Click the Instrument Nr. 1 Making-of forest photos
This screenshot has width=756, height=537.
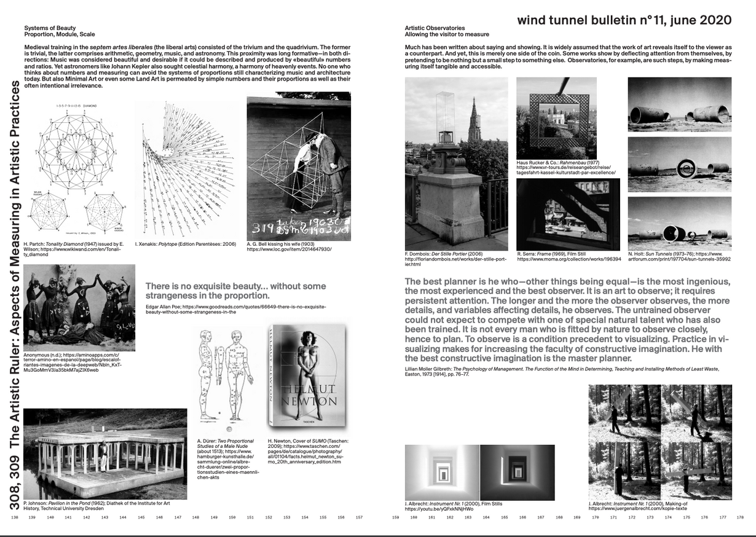click(660, 441)
